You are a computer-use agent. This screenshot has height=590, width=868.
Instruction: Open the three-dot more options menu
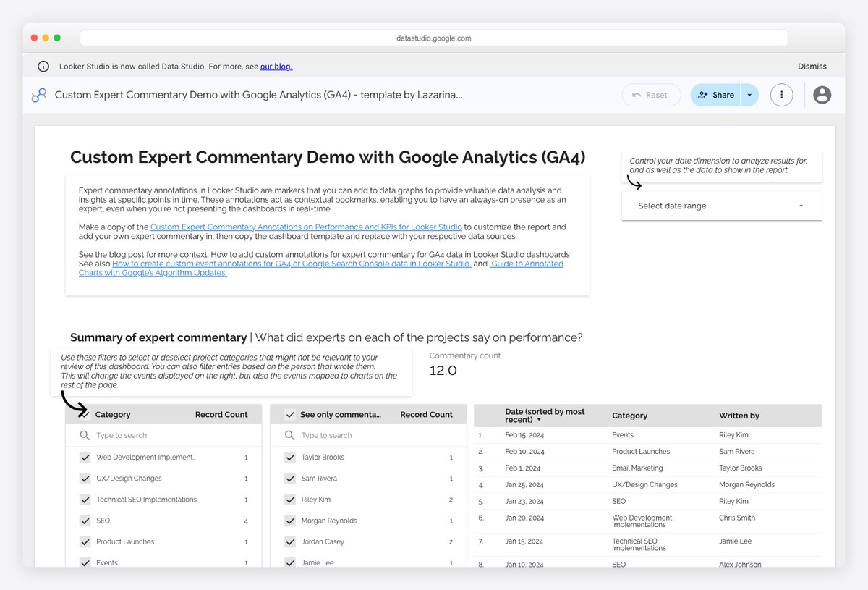point(781,95)
